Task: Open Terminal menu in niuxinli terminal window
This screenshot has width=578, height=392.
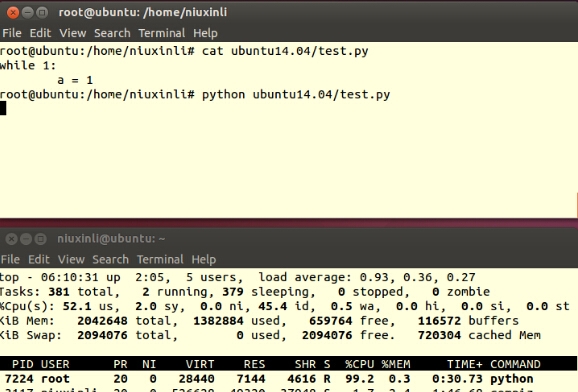Action: click(x=160, y=260)
